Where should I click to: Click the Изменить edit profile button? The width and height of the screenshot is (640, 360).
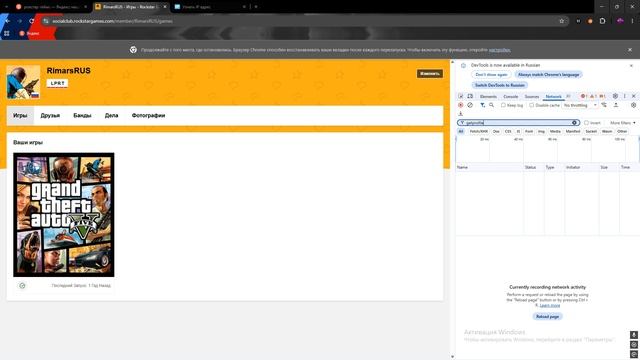click(429, 73)
